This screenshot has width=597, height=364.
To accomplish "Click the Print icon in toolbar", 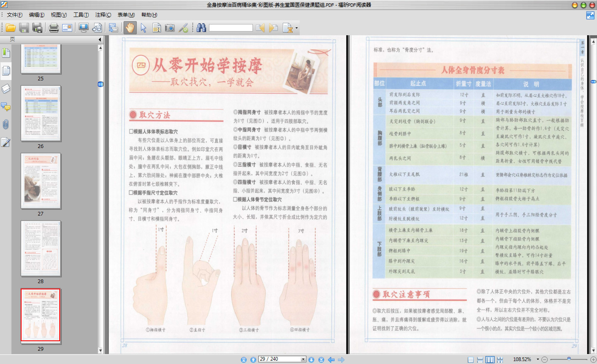I will (53, 28).
